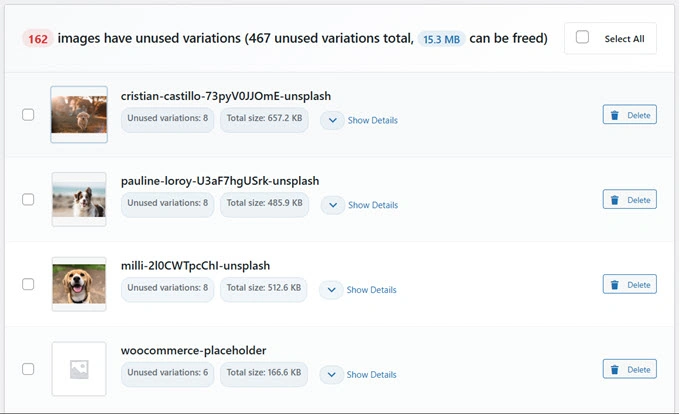Click Show Details text for woocommerce-placeholder
This screenshot has height=415, width=680.
point(372,375)
